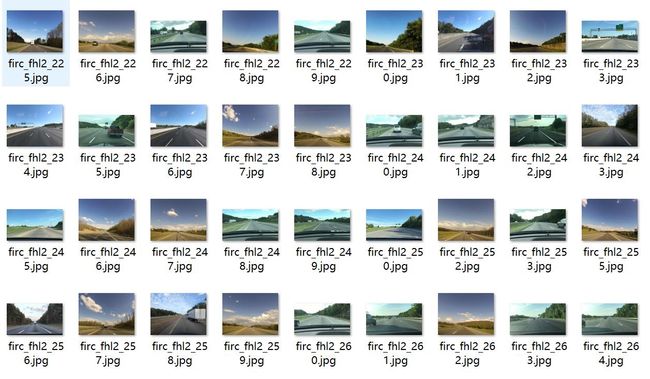Select the firc_fhl2_233.jpg highway sign thumbnail
650x379 pixels.
point(610,36)
